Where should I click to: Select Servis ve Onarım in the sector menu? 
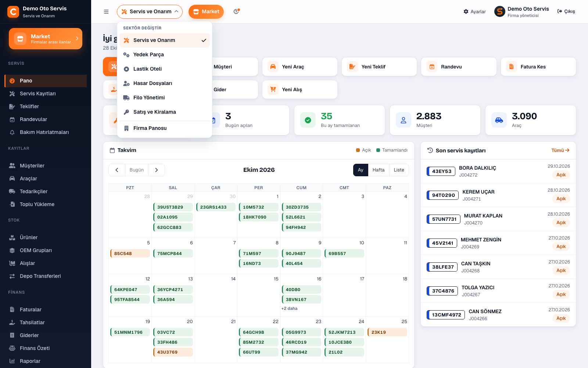pyautogui.click(x=165, y=40)
